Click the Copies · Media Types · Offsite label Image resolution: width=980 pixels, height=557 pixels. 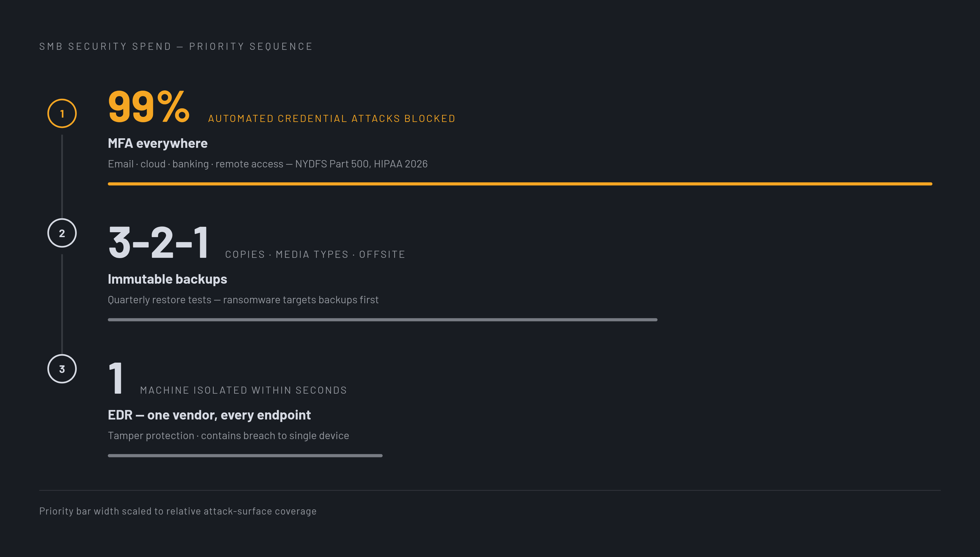315,254
